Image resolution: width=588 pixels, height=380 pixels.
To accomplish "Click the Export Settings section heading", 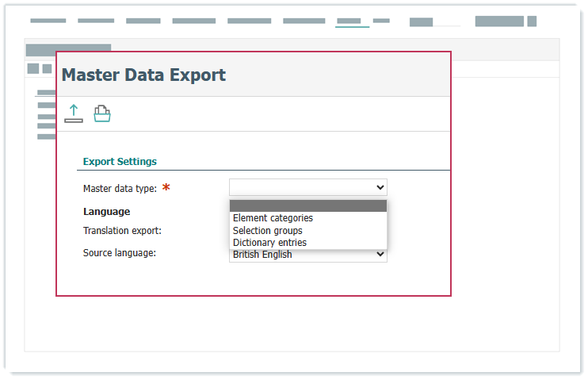I will click(120, 161).
